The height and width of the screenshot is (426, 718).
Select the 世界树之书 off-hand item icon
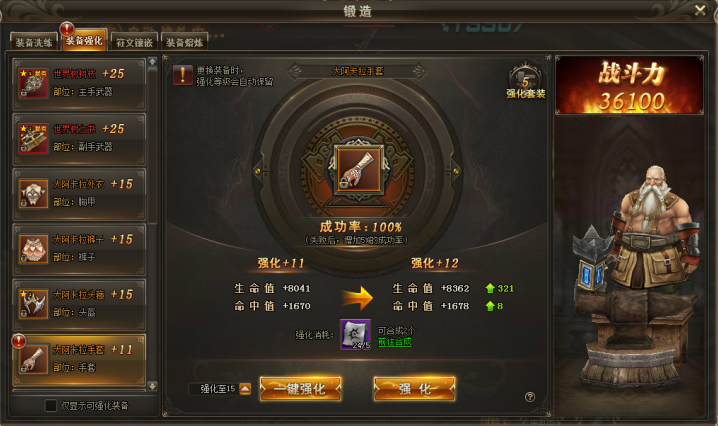pos(34,139)
